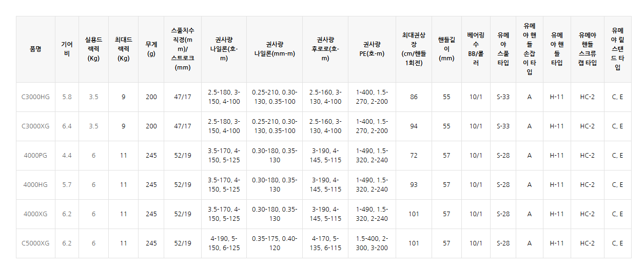Click weight value 200 for C3000HG
The width and height of the screenshot is (644, 265).
(x=151, y=97)
